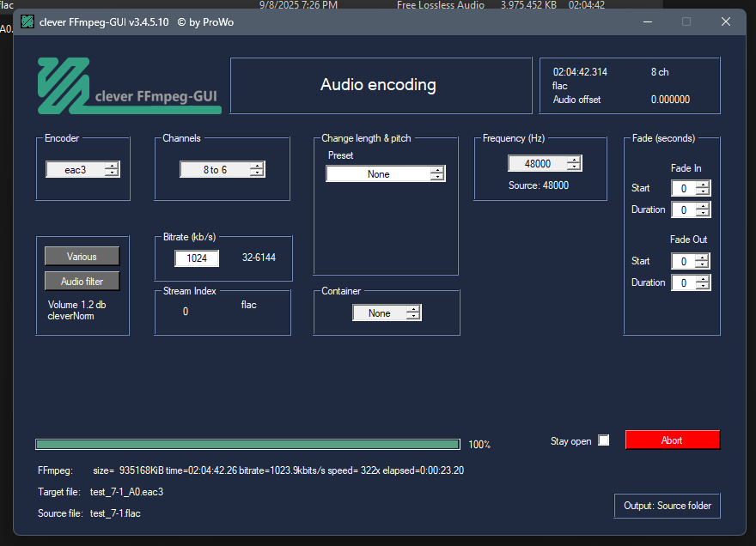
Task: Step Channels selection down with arrow
Action: point(257,173)
